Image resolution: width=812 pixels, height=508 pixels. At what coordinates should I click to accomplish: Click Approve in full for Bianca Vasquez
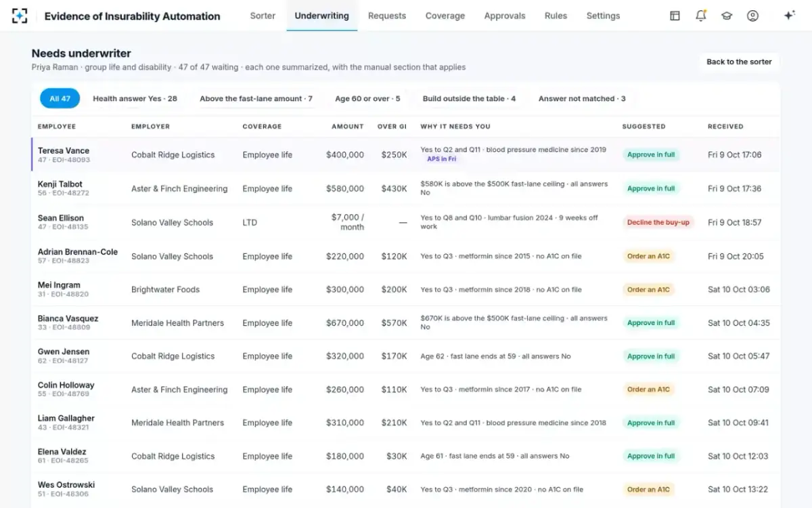(x=651, y=323)
